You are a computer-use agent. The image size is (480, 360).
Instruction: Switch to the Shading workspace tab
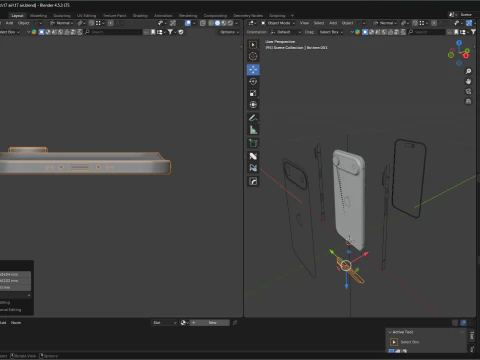[140, 15]
